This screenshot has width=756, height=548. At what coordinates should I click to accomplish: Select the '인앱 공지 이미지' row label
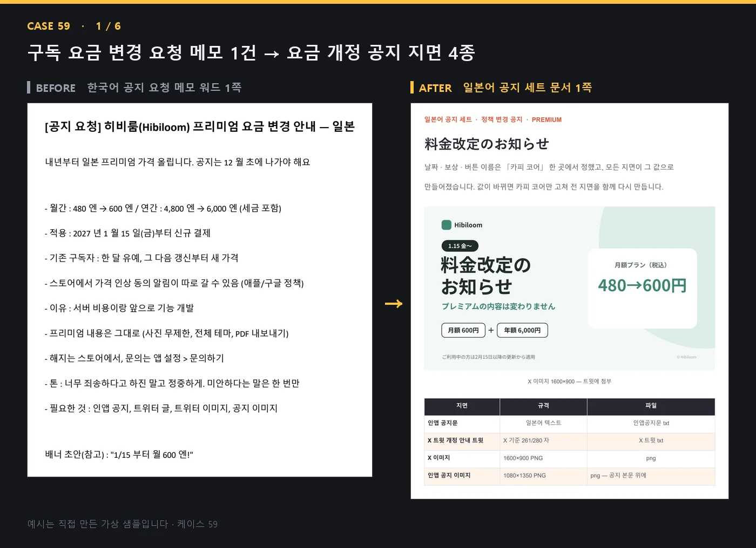click(x=449, y=476)
